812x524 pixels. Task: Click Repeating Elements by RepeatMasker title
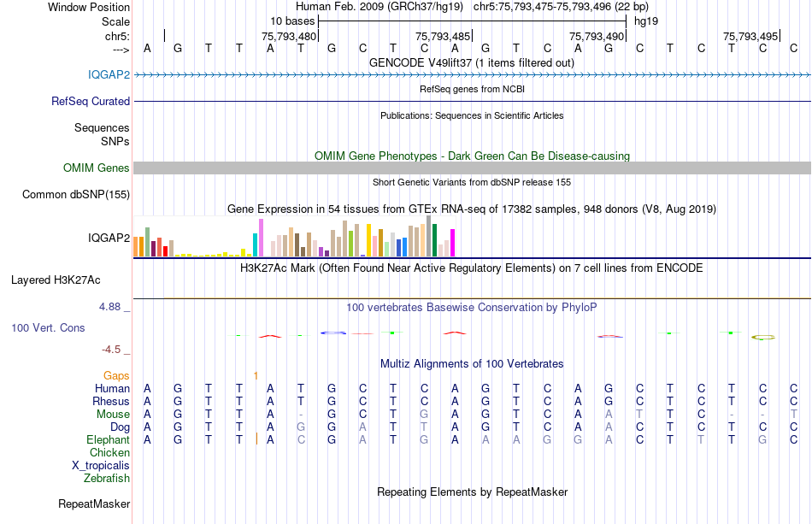point(473,492)
